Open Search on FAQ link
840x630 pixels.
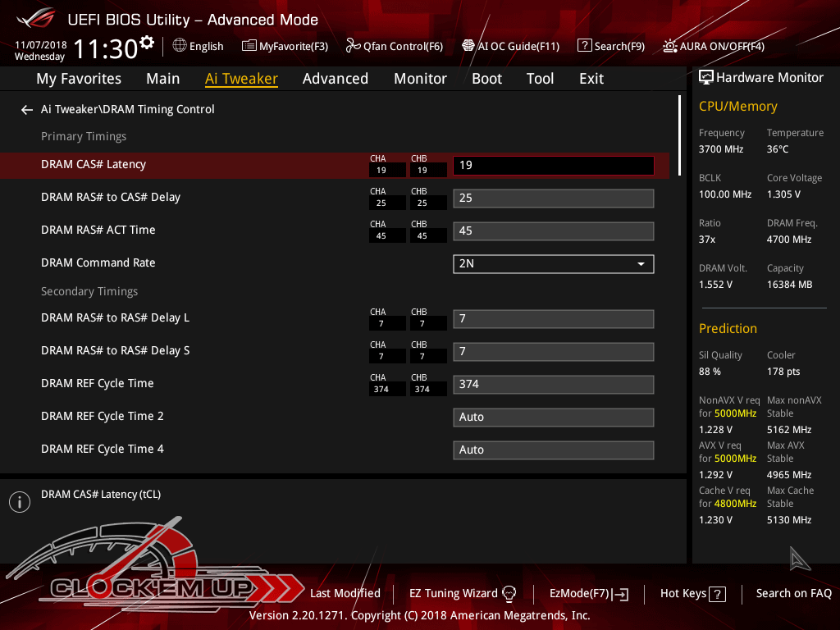(x=793, y=593)
